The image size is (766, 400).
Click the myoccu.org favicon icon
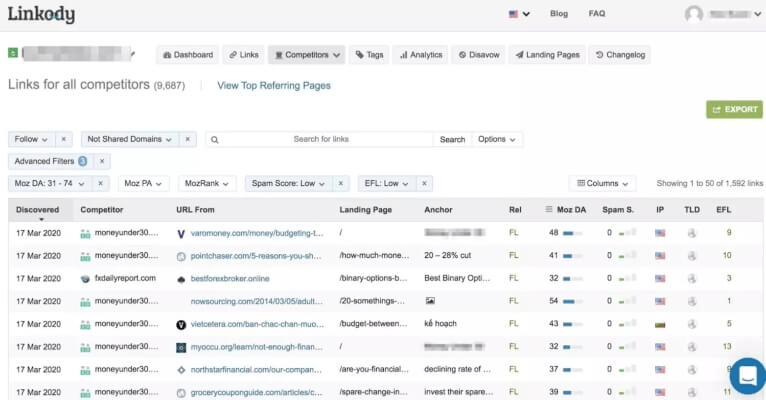pyautogui.click(x=181, y=348)
